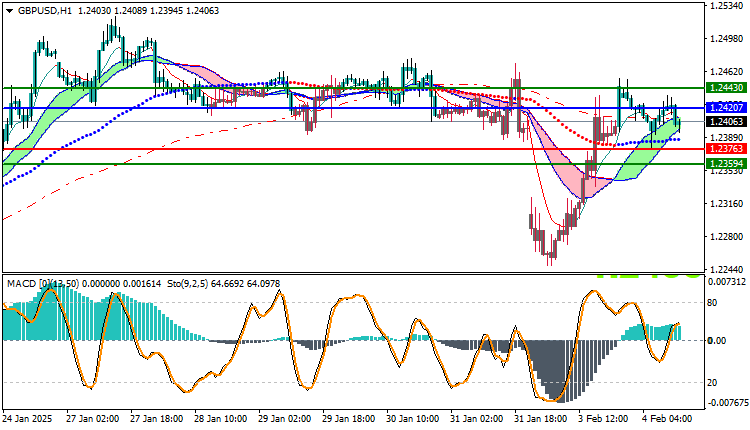Click the GBPUSD,H1 chart title text
This screenshot has width=750, height=430.
point(44,11)
